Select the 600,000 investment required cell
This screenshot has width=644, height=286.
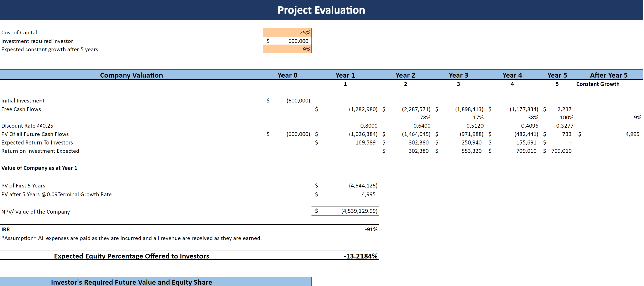(298, 41)
